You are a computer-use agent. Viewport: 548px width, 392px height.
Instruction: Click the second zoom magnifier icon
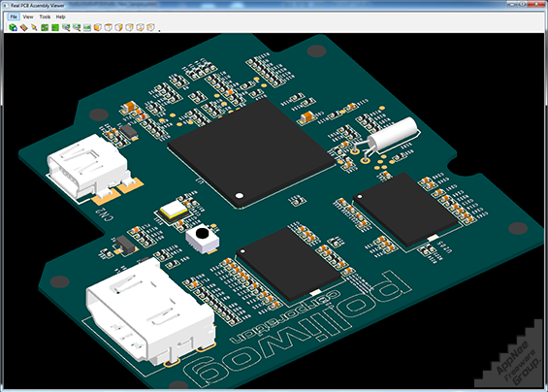(x=77, y=27)
